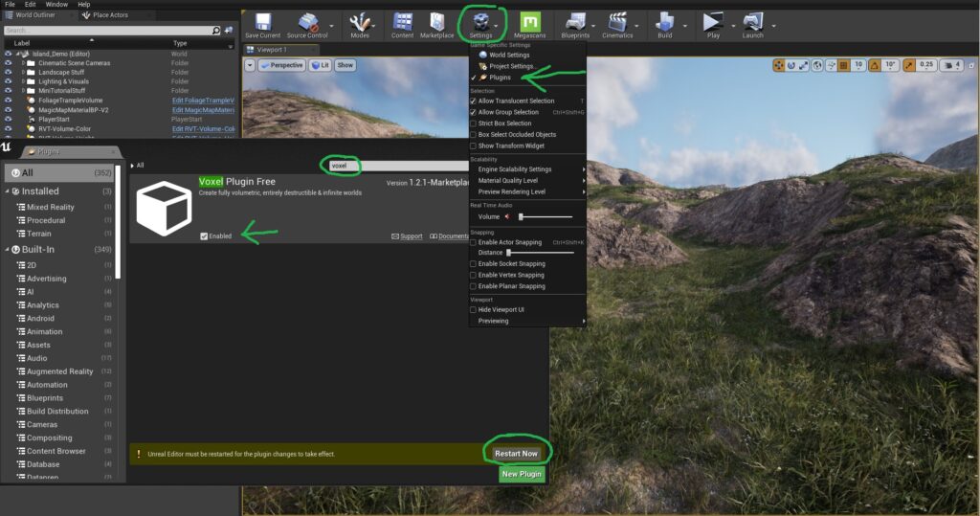Expand Cinematic Scene Cameras folder

coord(23,63)
